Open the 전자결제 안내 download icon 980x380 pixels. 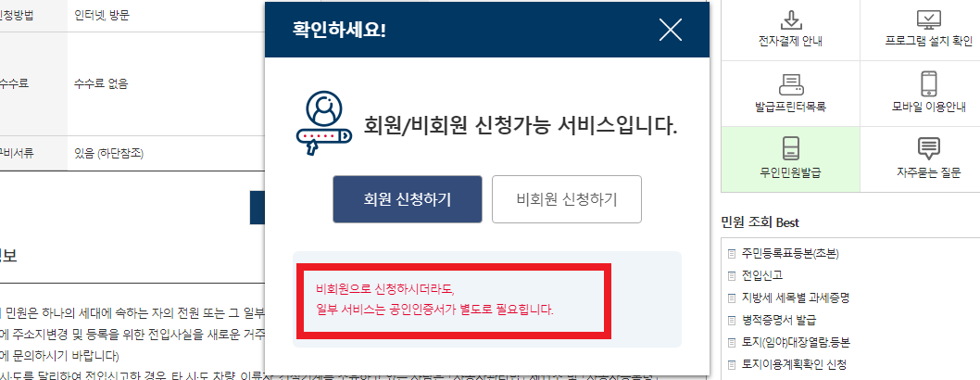[791, 20]
